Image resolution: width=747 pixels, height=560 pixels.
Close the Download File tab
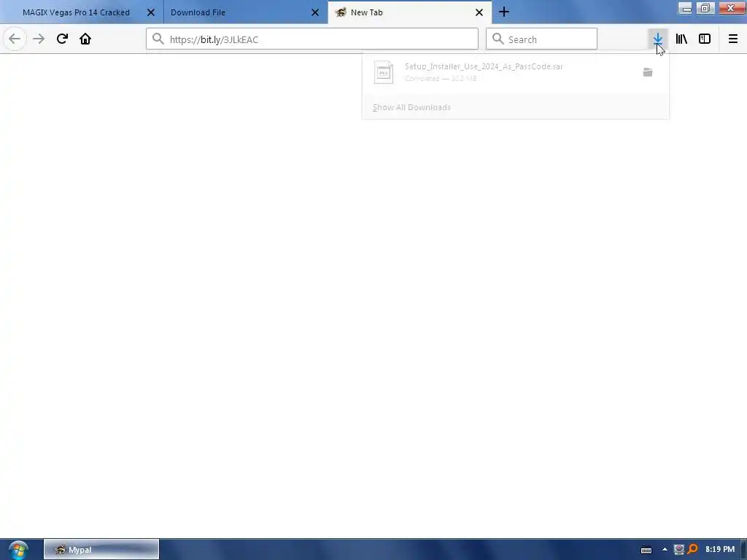point(315,12)
